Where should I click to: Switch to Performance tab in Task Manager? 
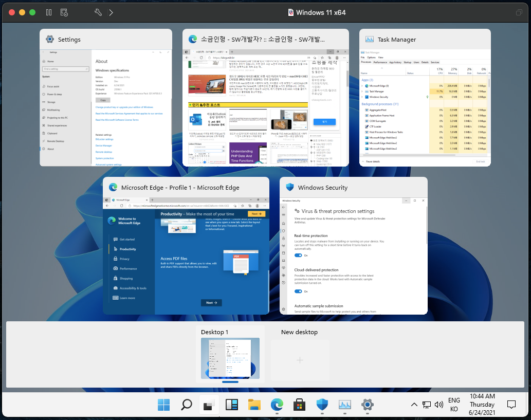(x=380, y=62)
